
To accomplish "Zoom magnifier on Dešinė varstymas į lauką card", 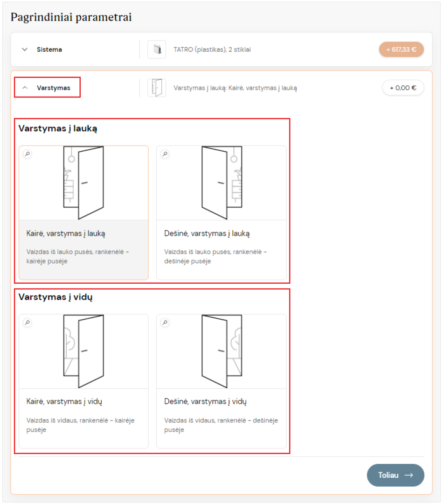I will click(165, 154).
